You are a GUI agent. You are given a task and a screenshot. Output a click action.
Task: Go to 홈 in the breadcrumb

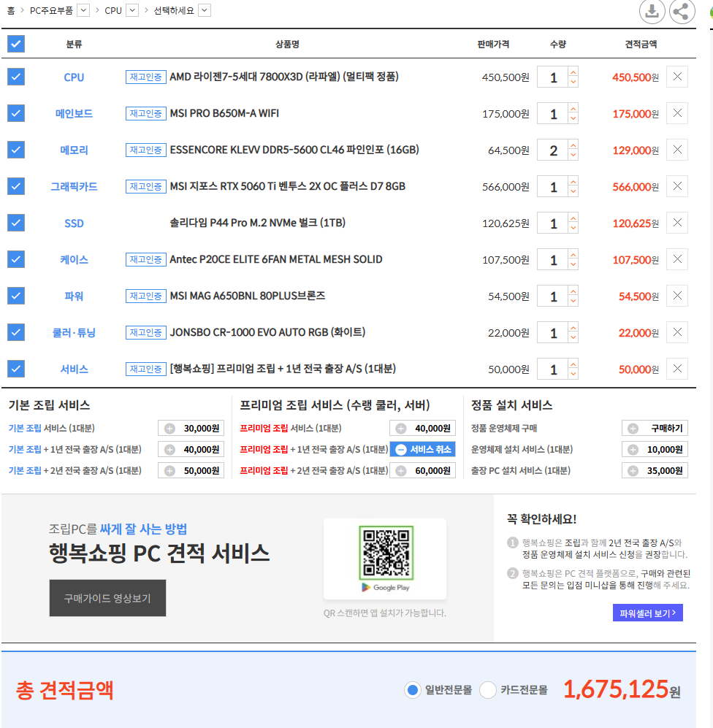(x=11, y=10)
